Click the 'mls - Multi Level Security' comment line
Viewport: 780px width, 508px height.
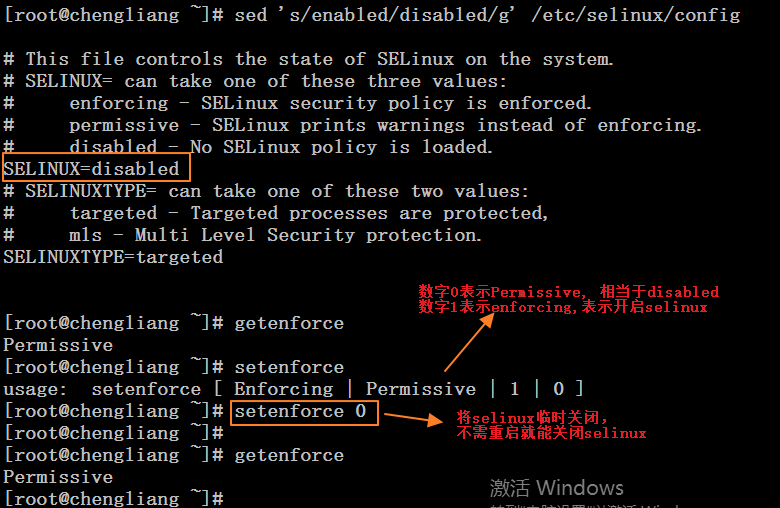pyautogui.click(x=243, y=235)
